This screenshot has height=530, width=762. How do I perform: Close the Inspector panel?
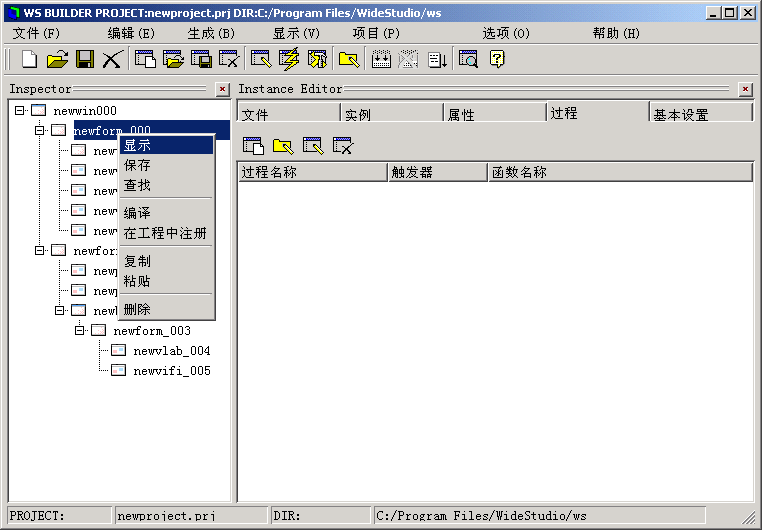222,89
